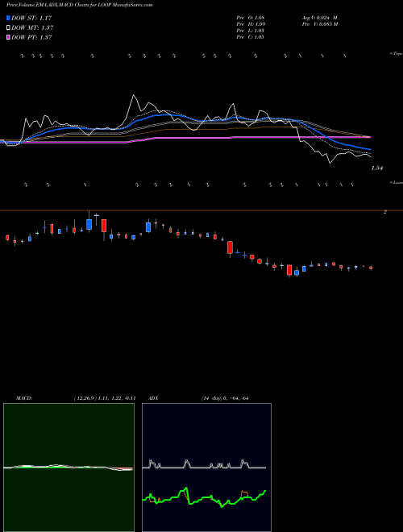Click the 'Pre V: 0.085 M' value
403x532 pixels.
click(320, 24)
